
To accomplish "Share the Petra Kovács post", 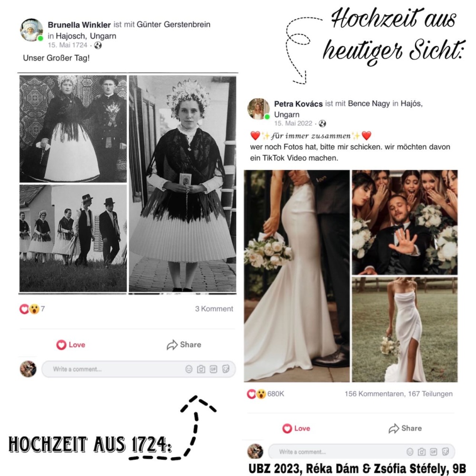I will pyautogui.click(x=405, y=428).
